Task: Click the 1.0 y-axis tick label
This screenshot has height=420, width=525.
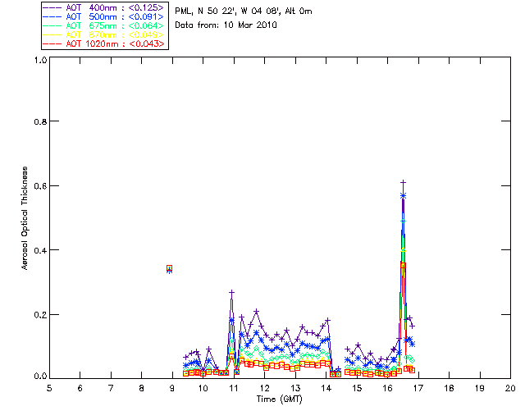Action: click(40, 60)
